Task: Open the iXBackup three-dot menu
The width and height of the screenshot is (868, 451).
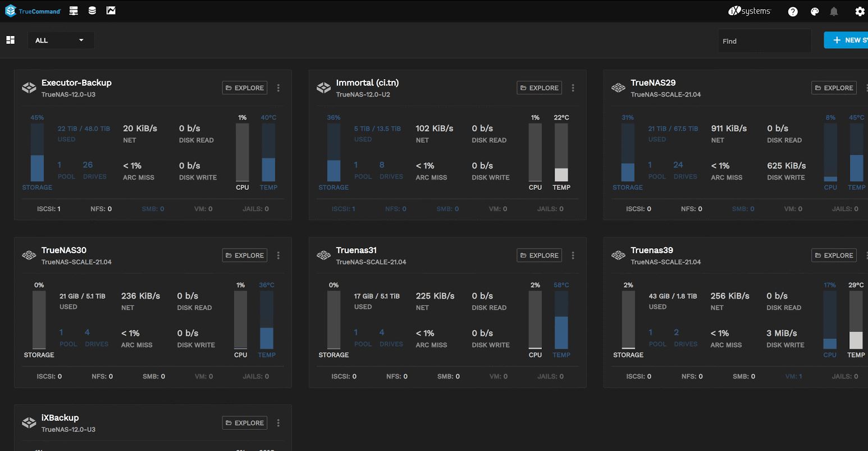Action: pos(278,423)
